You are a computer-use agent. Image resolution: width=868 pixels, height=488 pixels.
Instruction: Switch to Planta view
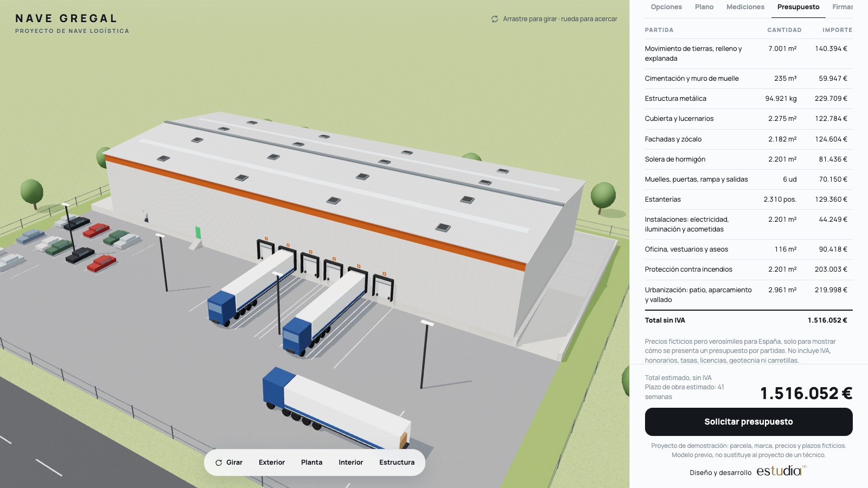(312, 463)
